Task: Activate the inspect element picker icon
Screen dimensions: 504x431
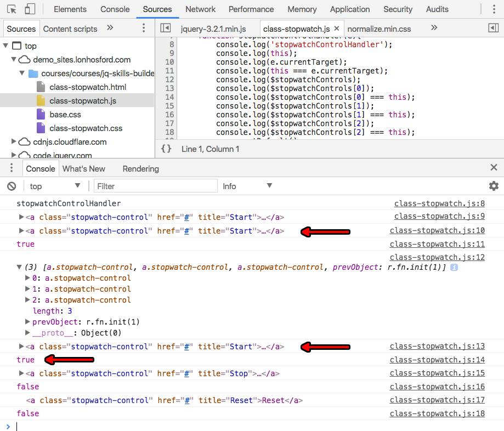Action: pos(12,9)
